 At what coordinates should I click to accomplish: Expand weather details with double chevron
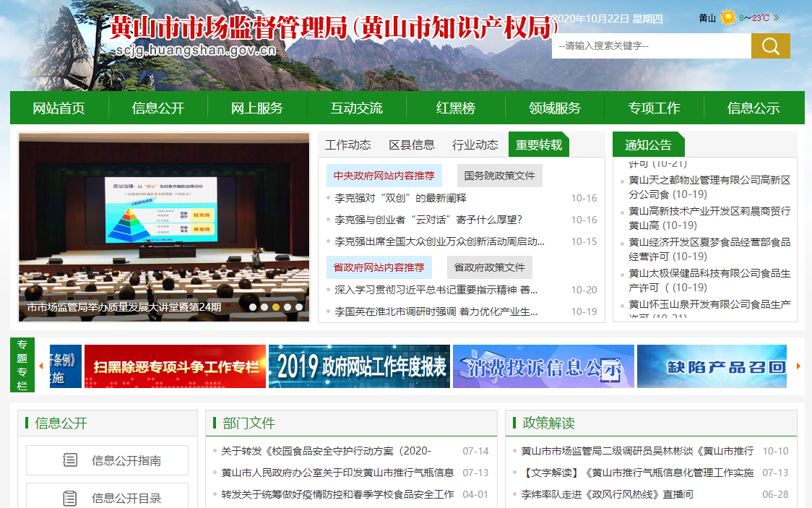tap(777, 17)
